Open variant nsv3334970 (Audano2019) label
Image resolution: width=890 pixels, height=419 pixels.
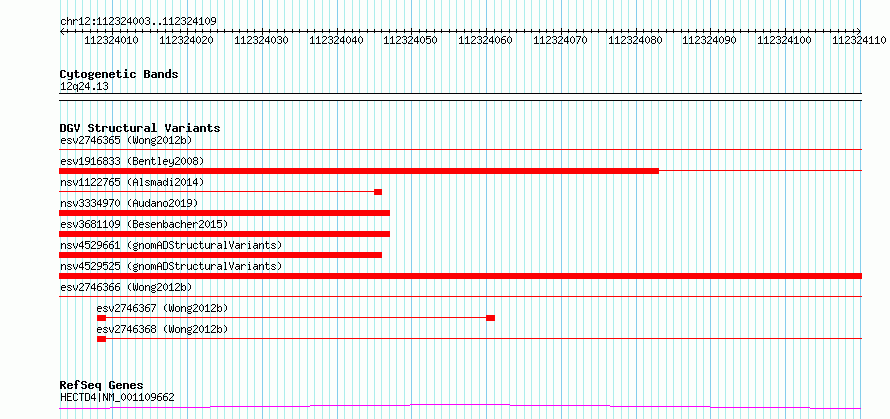tap(129, 203)
